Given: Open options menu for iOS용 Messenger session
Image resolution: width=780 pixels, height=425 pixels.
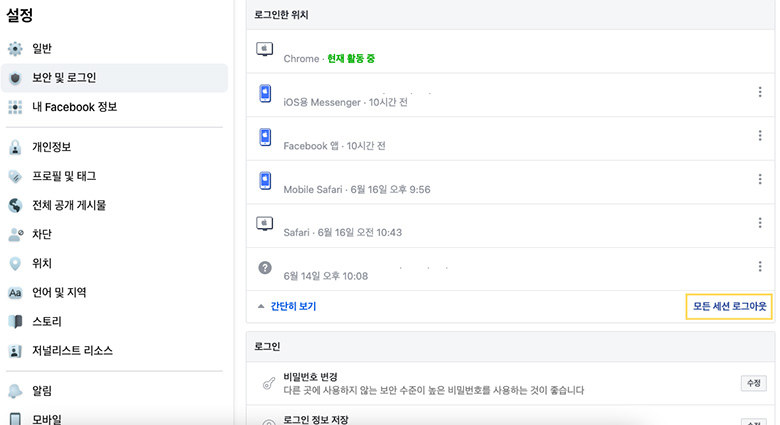Looking at the screenshot, I should (x=760, y=92).
